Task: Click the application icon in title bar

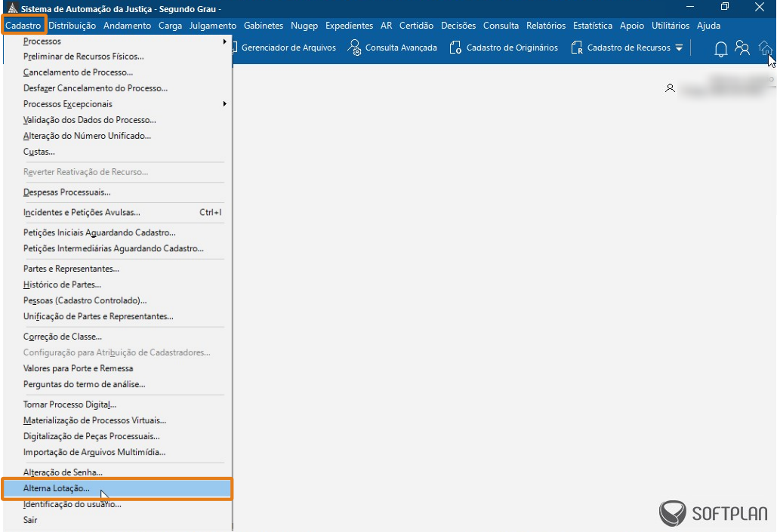Action: tap(12, 8)
